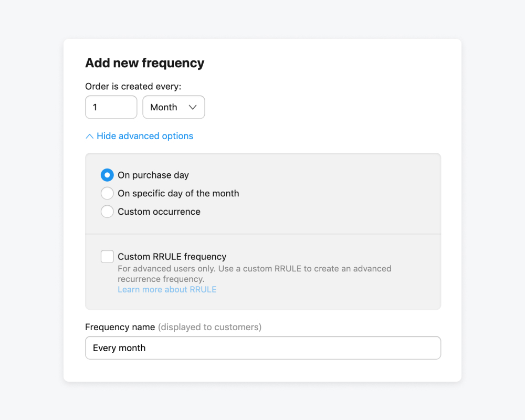The height and width of the screenshot is (420, 525).
Task: Focus the Frequency name field containing Every month
Action: coord(262,348)
